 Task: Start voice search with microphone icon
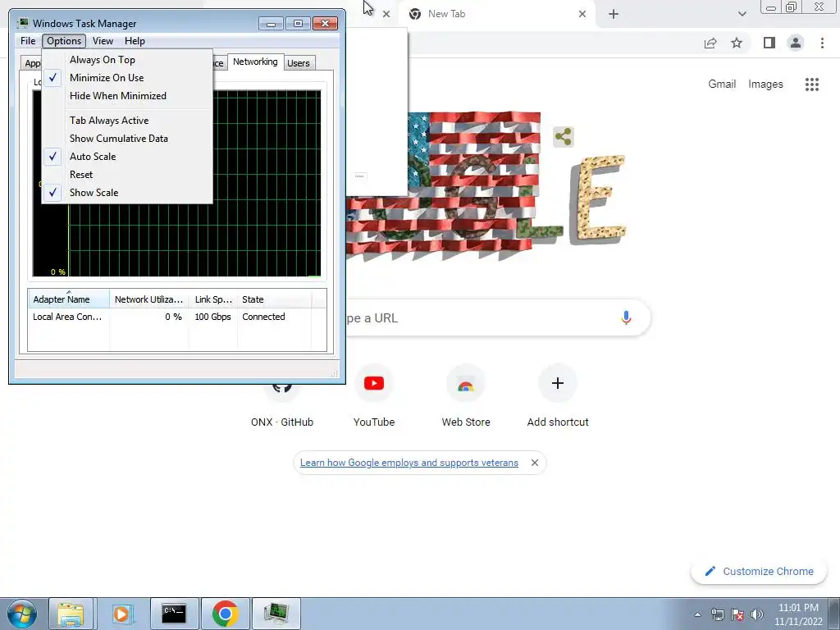click(626, 317)
